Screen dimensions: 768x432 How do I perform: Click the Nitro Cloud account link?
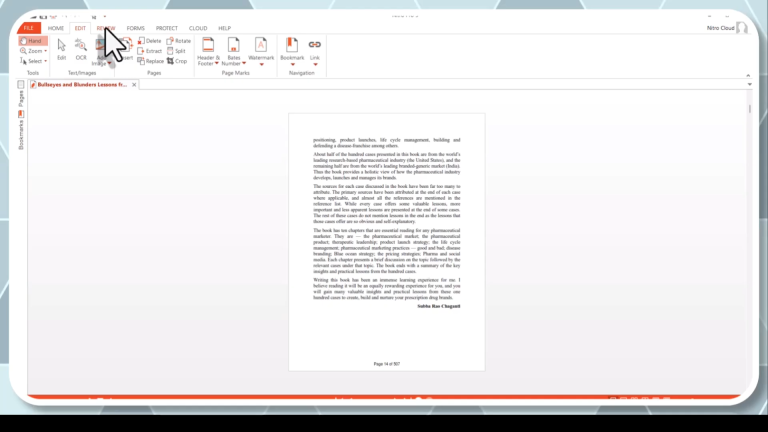pos(720,28)
